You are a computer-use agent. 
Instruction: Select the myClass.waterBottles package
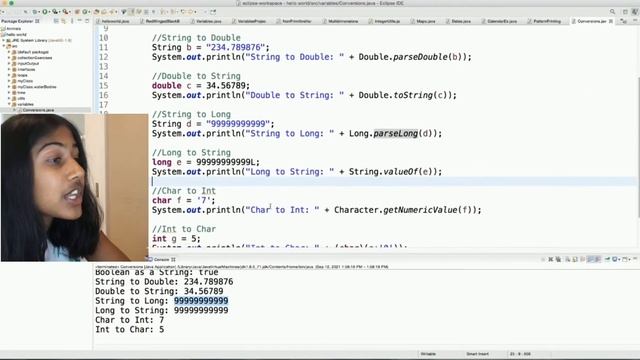point(37,87)
